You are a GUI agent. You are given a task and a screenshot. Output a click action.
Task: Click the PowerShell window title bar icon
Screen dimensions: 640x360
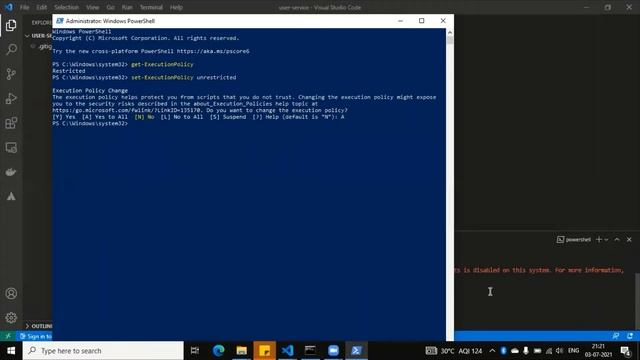[60, 21]
